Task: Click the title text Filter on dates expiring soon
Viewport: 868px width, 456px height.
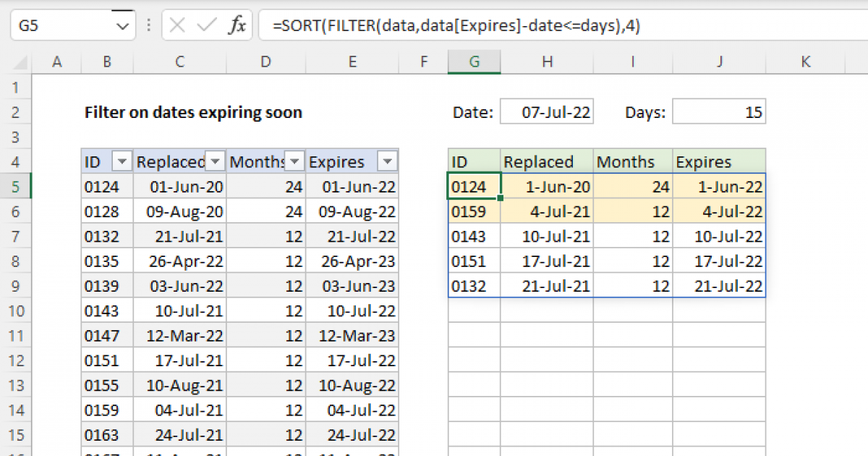Action: [x=192, y=113]
